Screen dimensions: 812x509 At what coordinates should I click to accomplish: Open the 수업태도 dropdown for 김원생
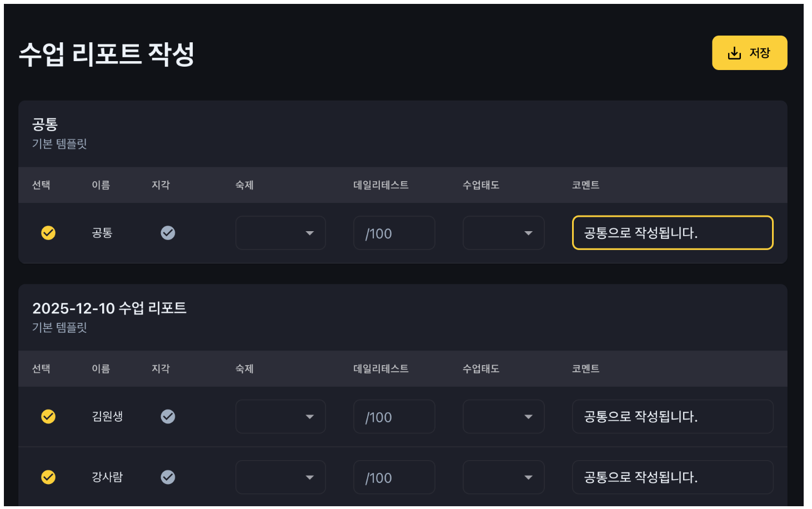503,416
